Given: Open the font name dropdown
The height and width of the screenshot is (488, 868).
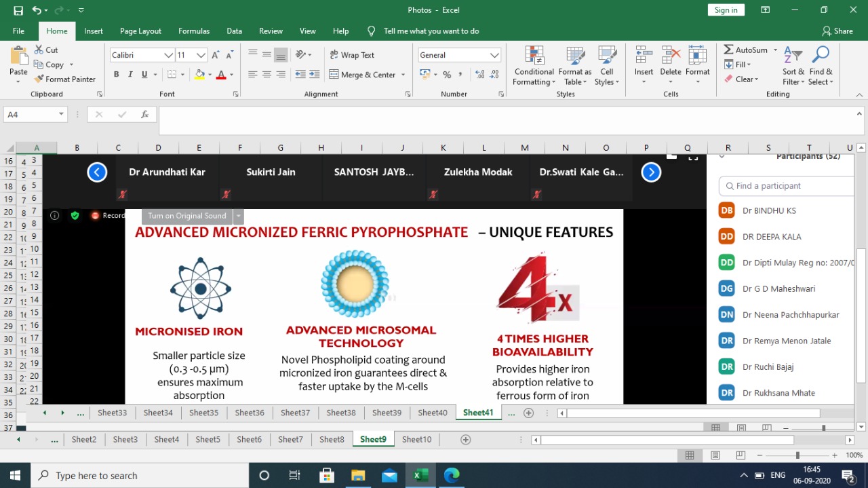Looking at the screenshot, I should tap(168, 55).
